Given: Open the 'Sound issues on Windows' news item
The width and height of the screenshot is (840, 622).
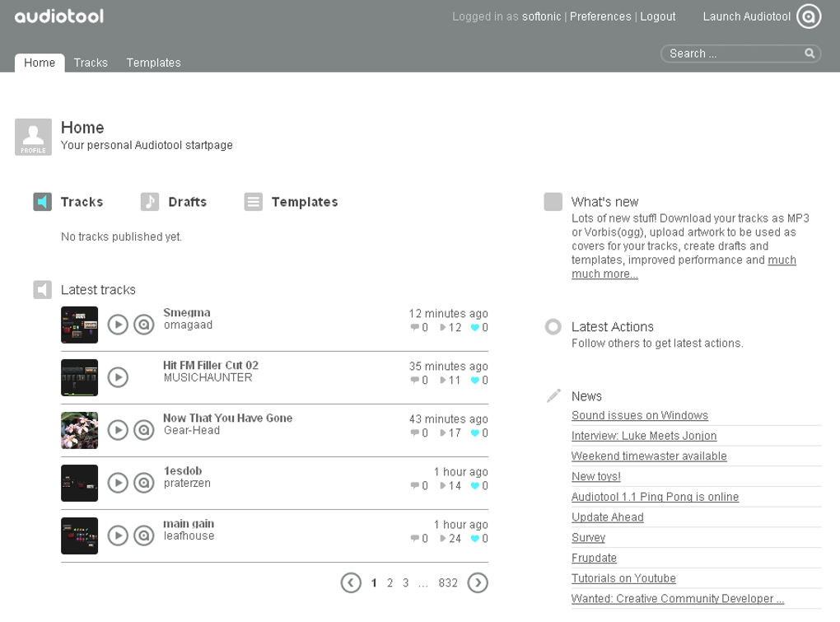Looking at the screenshot, I should (639, 415).
